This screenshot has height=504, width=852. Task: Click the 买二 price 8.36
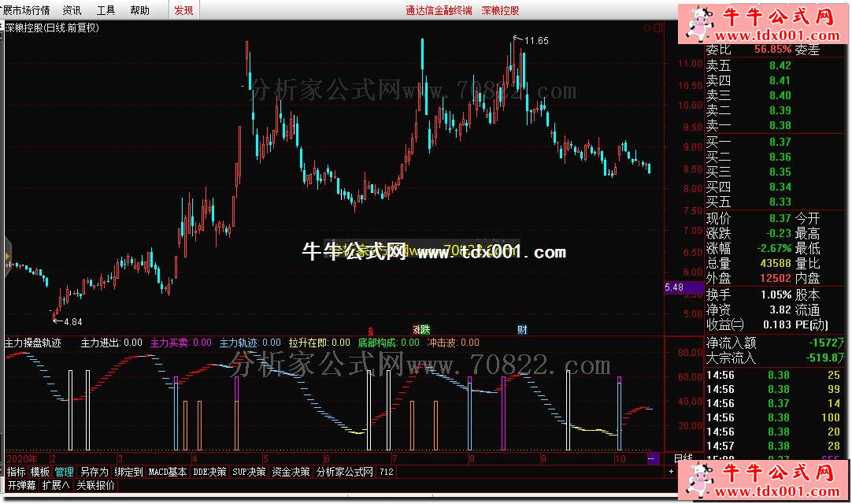[x=780, y=157]
